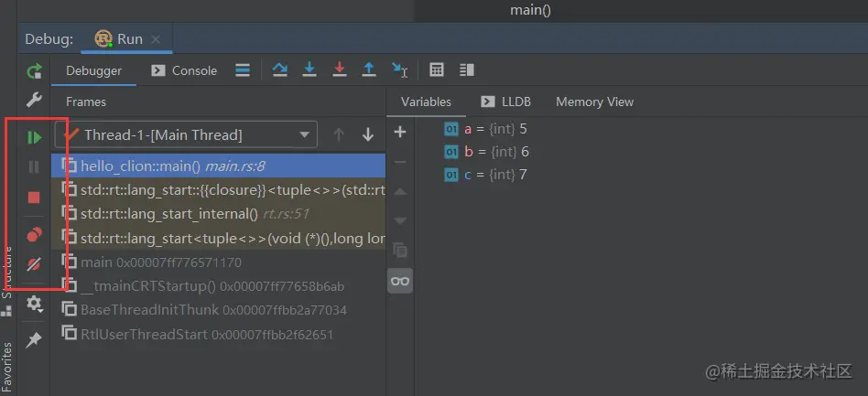868x396 pixels.
Task: Select the RtlUserThreadStart frame
Action: coord(218,334)
